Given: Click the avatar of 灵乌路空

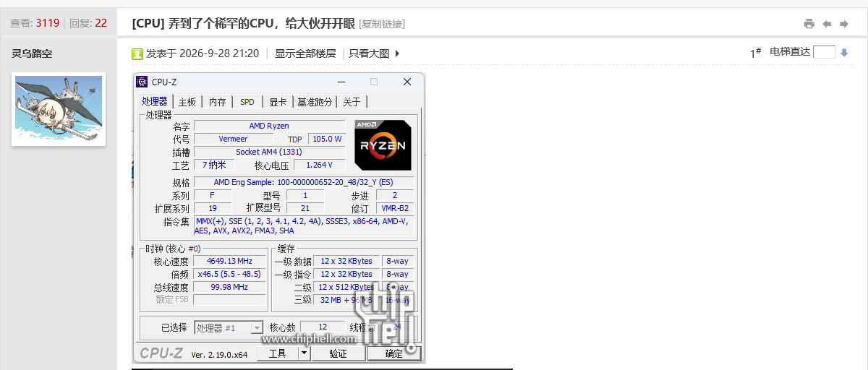Looking at the screenshot, I should tap(59, 109).
